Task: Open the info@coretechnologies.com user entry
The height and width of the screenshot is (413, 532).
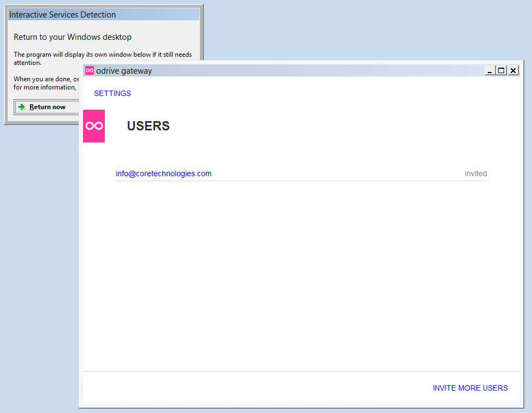Action: [x=163, y=173]
